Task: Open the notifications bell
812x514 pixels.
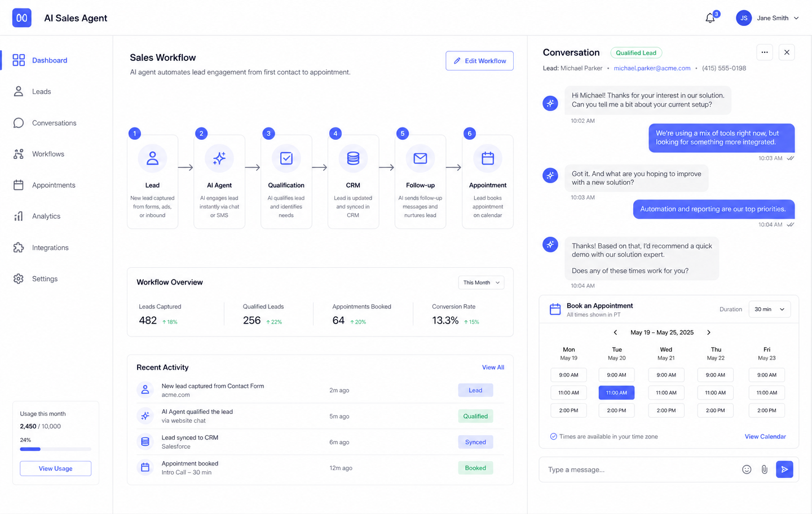Action: tap(710, 18)
